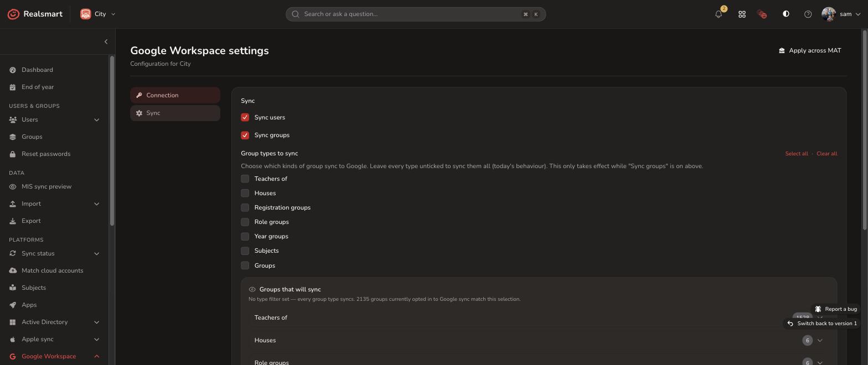Click the Users people icon
The image size is (868, 365).
coord(13,119)
